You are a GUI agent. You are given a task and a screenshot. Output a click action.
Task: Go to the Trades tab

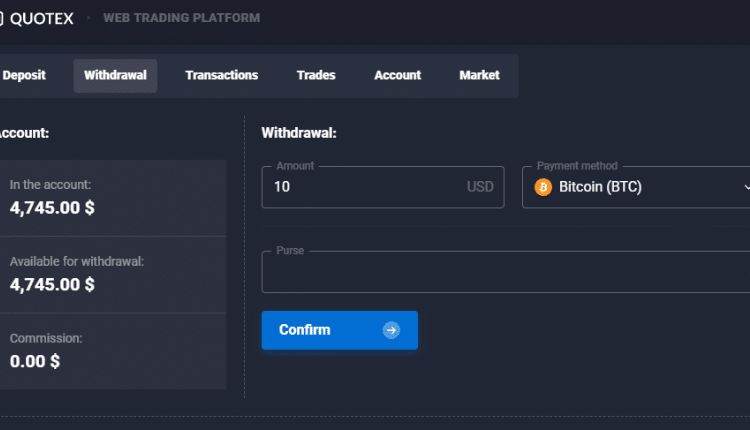316,75
